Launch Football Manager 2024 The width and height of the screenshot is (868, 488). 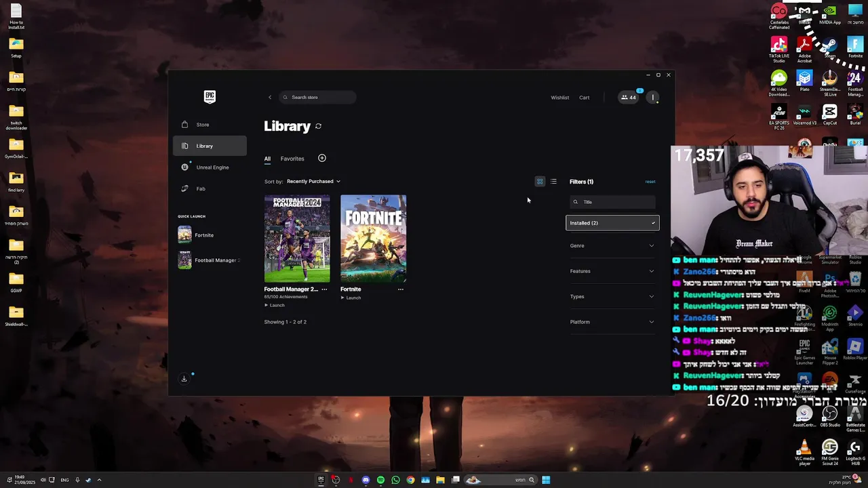pos(275,306)
